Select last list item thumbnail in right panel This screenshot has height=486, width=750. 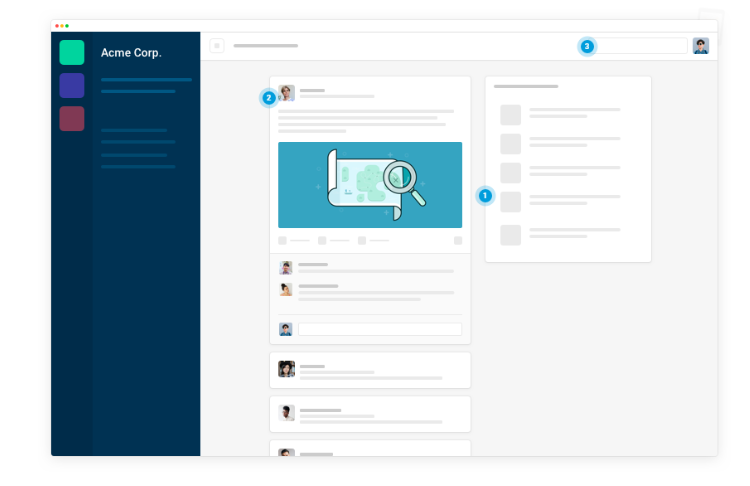tap(511, 235)
